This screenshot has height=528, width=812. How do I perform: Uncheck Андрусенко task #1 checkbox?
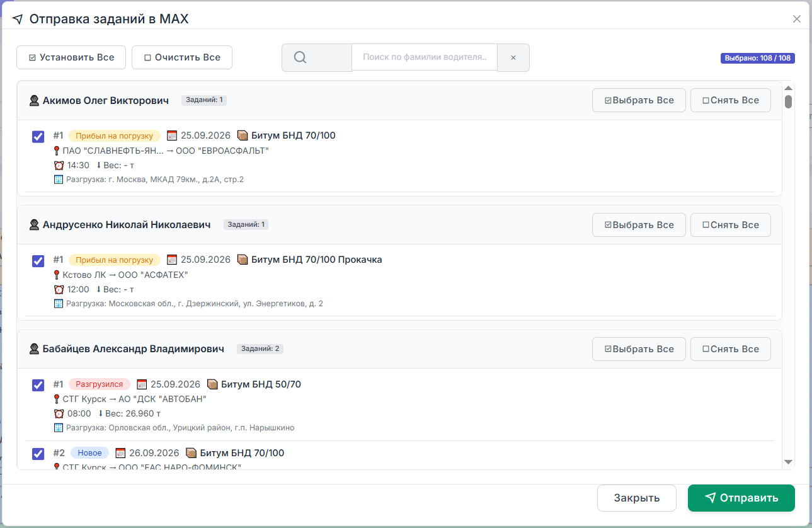(38, 261)
